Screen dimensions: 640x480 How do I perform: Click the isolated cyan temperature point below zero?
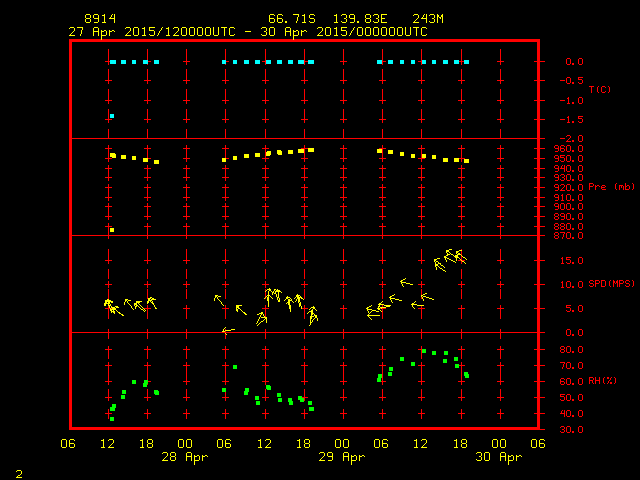[112, 116]
